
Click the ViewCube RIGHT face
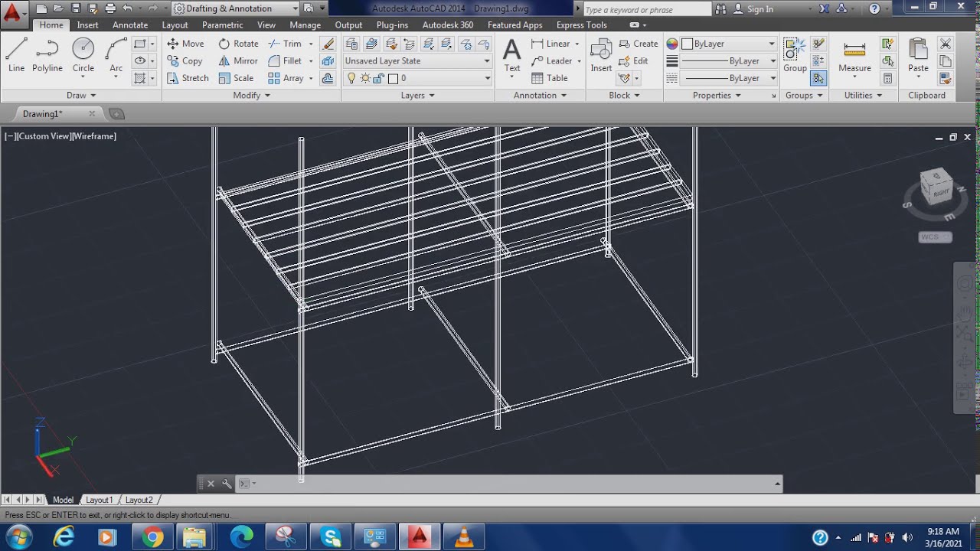941,193
